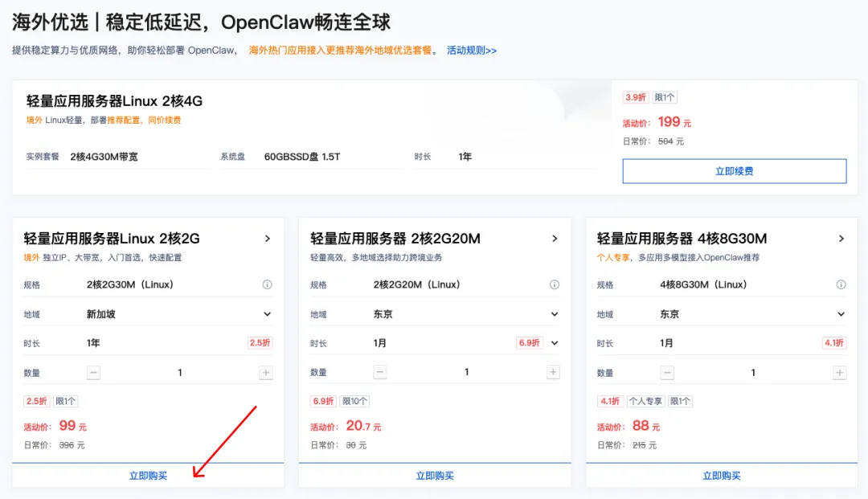Screen dimensions: 868x499
Task: Open details arrow for Linux 2核2G card
Action: click(x=268, y=239)
